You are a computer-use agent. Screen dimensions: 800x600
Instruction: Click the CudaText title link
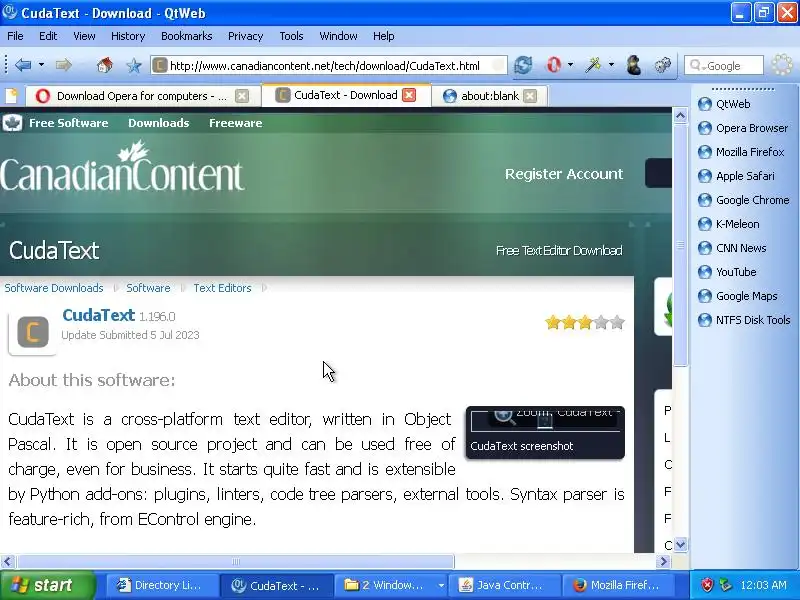(x=98, y=315)
